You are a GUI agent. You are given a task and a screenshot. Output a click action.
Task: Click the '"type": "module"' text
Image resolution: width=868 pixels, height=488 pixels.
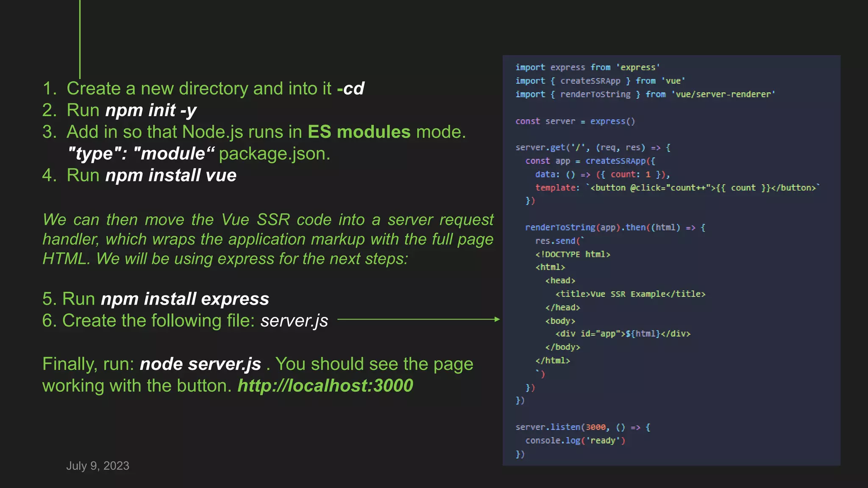pos(141,154)
